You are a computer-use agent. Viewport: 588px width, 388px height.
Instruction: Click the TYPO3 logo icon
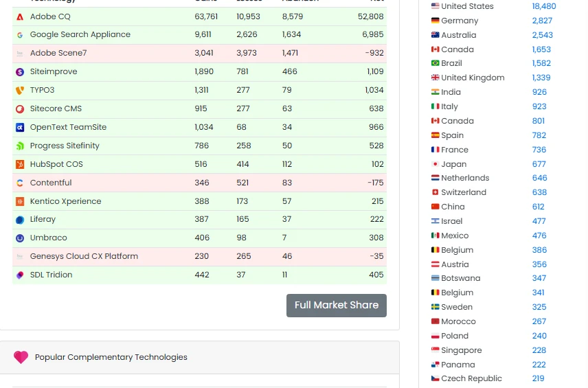pos(20,91)
